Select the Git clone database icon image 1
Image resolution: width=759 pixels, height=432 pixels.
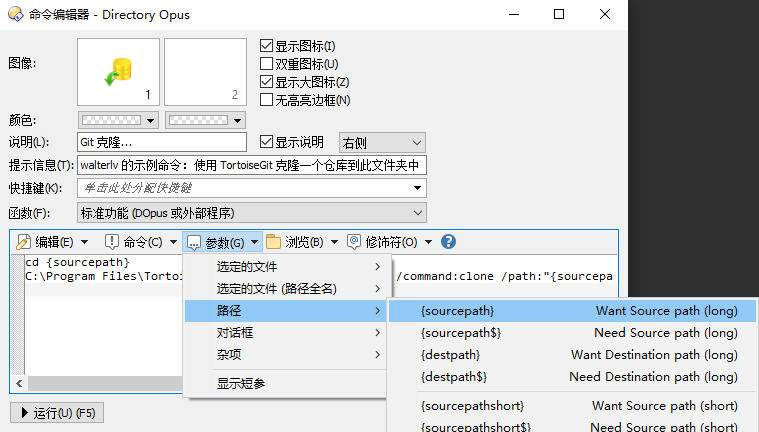119,72
